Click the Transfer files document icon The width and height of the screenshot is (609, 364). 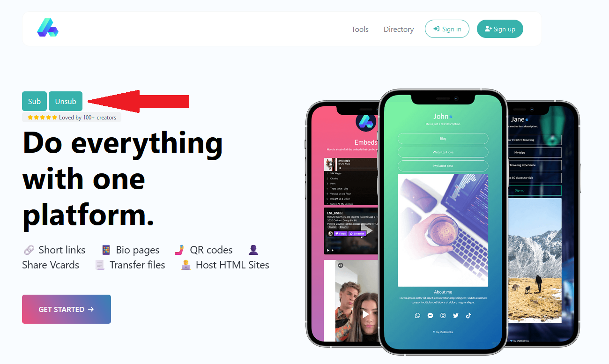[x=99, y=265]
